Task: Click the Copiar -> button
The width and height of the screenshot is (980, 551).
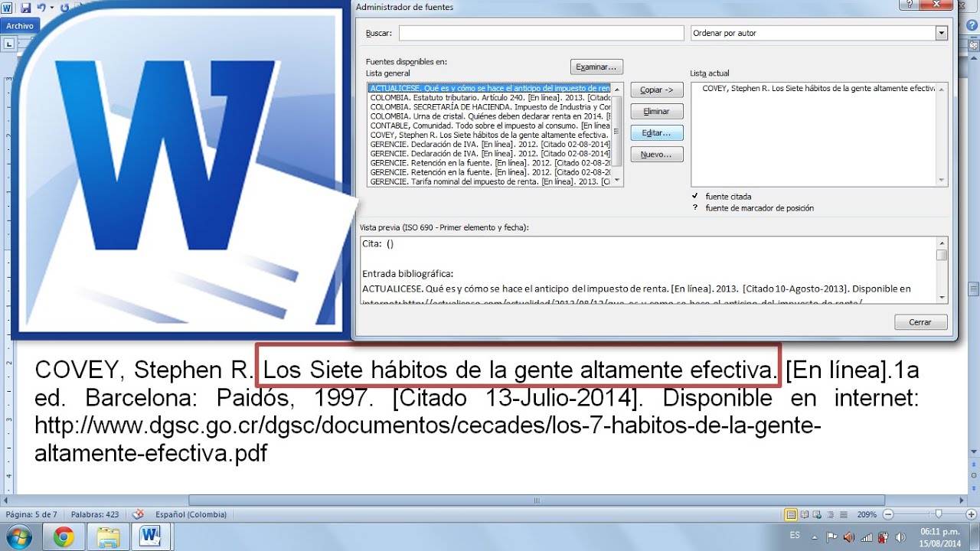Action: pyautogui.click(x=657, y=90)
